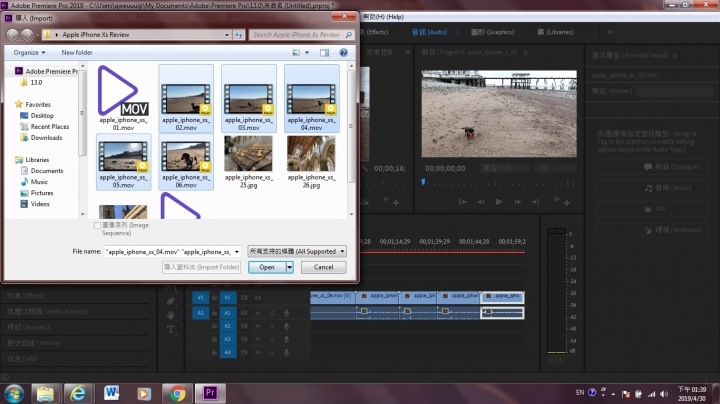Click the volume icon in system tray
The image size is (720, 404).
[x=664, y=394]
